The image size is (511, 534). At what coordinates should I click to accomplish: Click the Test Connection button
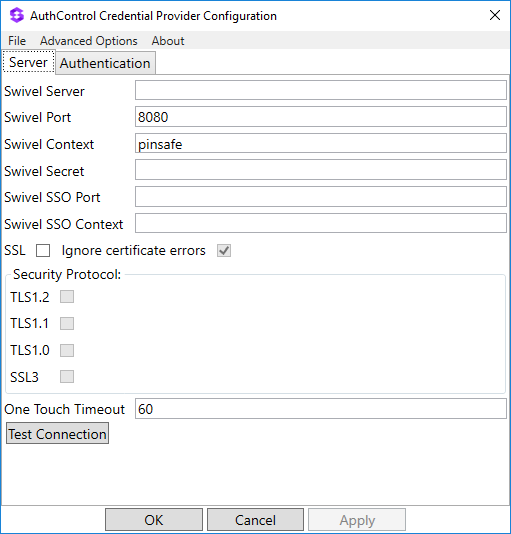click(58, 434)
